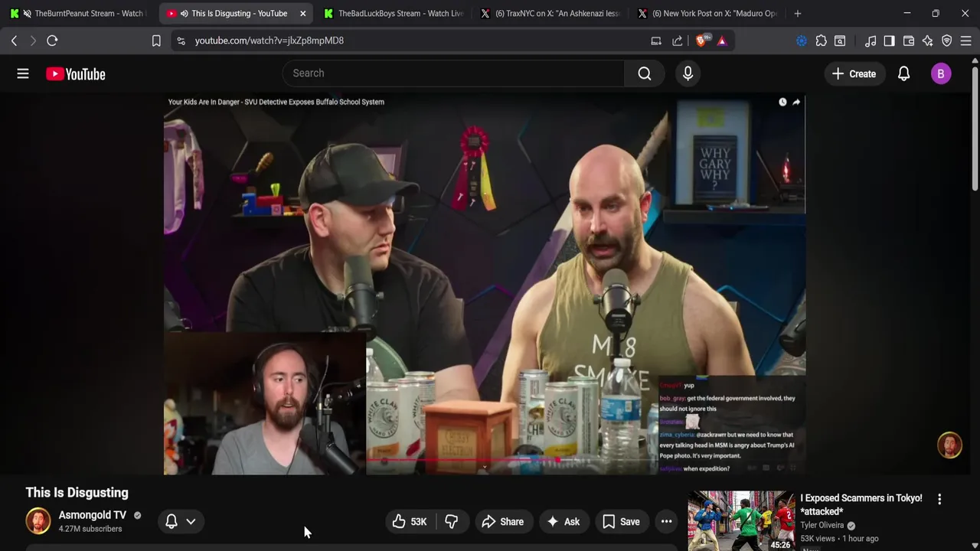Open the Brave Rewards triangle icon
This screenshot has width=980, height=551.
point(722,41)
